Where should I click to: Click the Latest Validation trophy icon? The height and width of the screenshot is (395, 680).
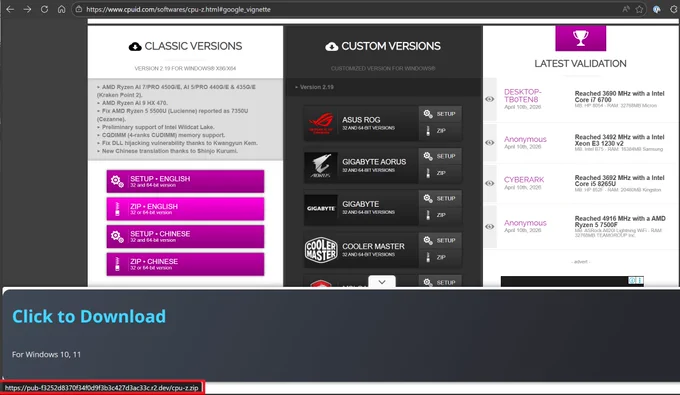tap(581, 38)
